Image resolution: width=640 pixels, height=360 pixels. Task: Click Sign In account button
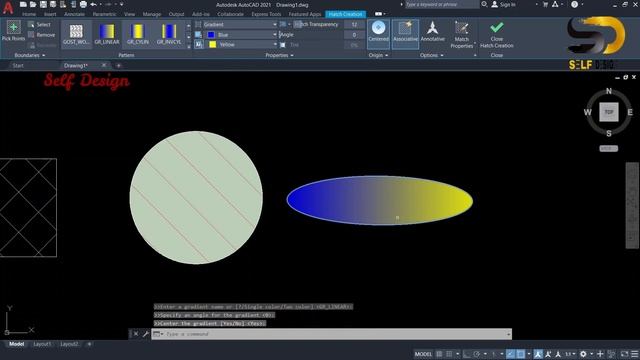pyautogui.click(x=503, y=4)
